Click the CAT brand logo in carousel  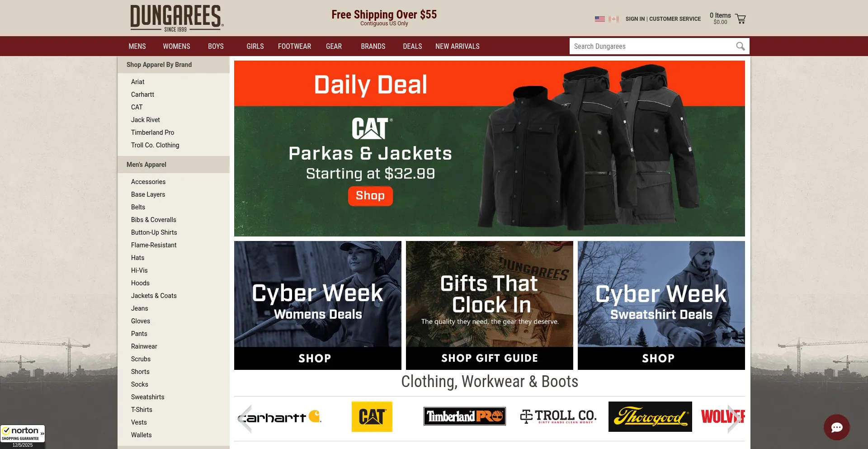point(372,416)
